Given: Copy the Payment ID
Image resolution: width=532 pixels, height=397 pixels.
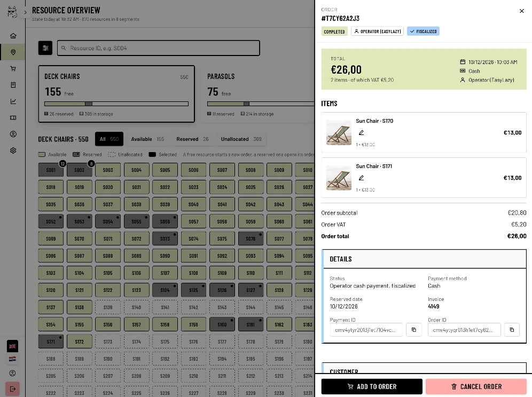Looking at the screenshot, I should pos(414,330).
